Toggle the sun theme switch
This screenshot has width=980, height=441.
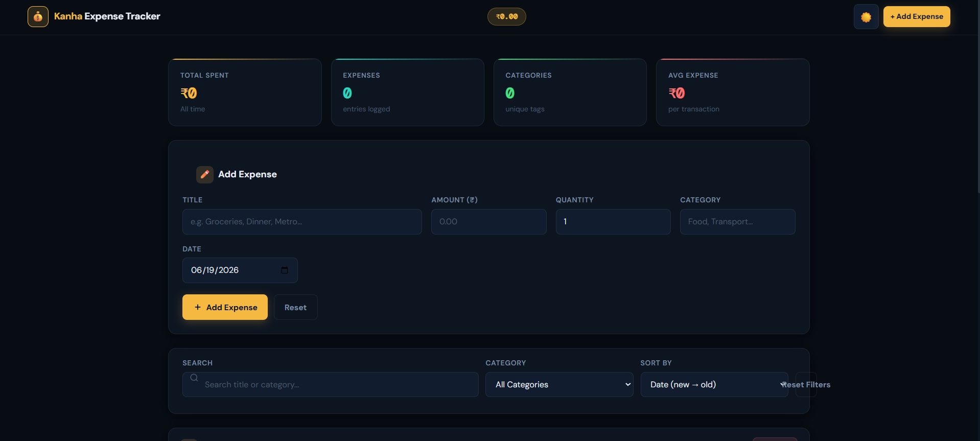(x=866, y=17)
